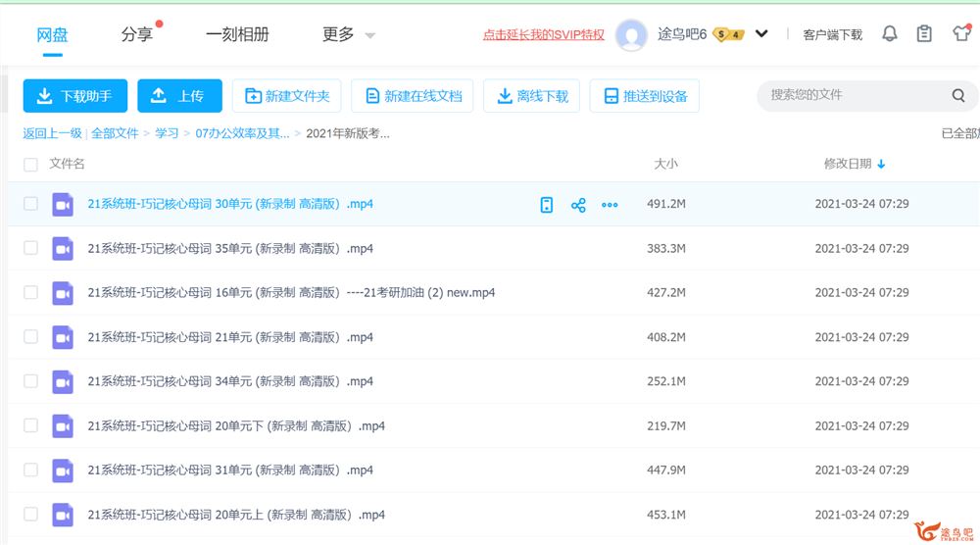Image resolution: width=980 pixels, height=545 pixels.
Task: Check the 20单元下 file checkbox
Action: (x=30, y=425)
